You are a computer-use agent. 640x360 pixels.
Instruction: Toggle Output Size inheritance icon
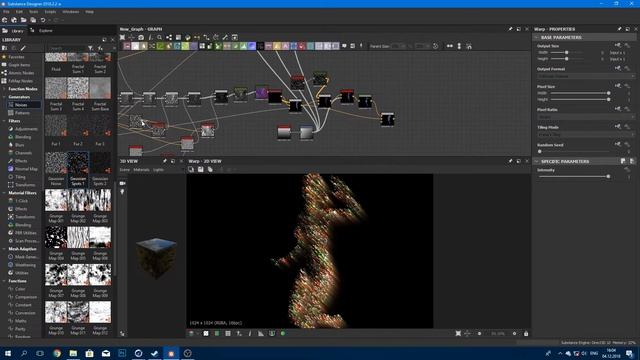pos(618,46)
